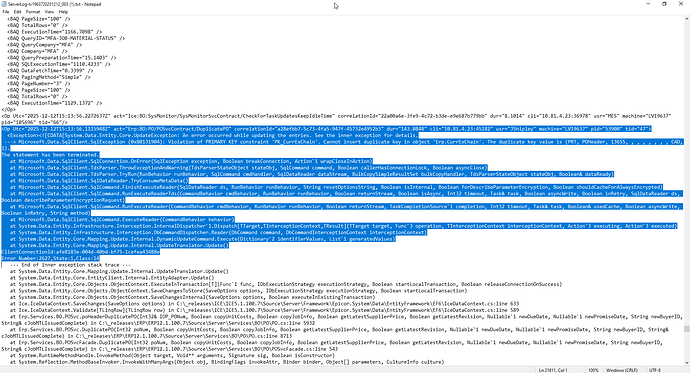Click the QueryID="MFA-JOB-MATERIAL-STATUS" line
This screenshot has width=690, height=373.
(66, 38)
